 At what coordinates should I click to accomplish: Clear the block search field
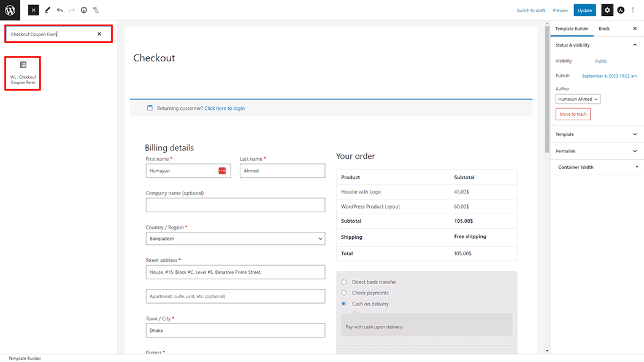pos(99,34)
